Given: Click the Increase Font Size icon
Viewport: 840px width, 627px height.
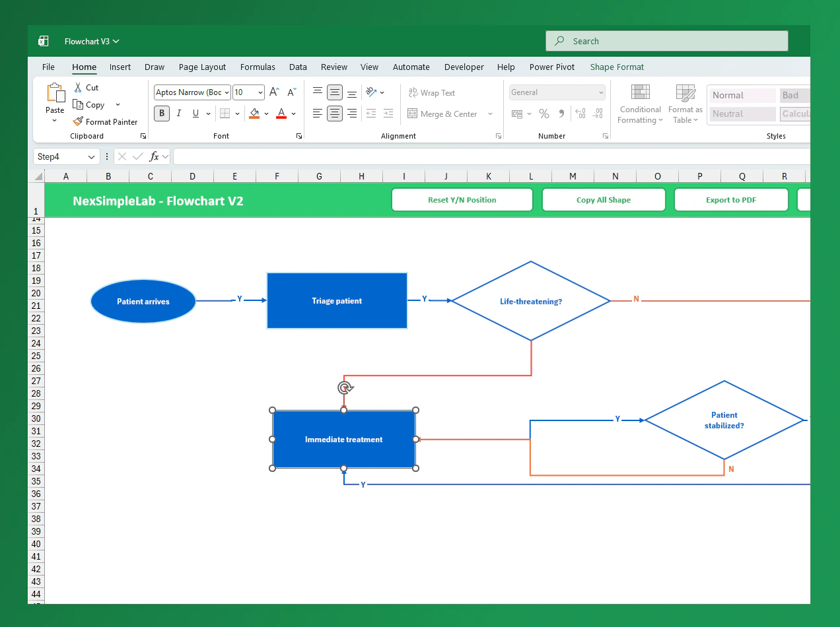Looking at the screenshot, I should [x=274, y=92].
